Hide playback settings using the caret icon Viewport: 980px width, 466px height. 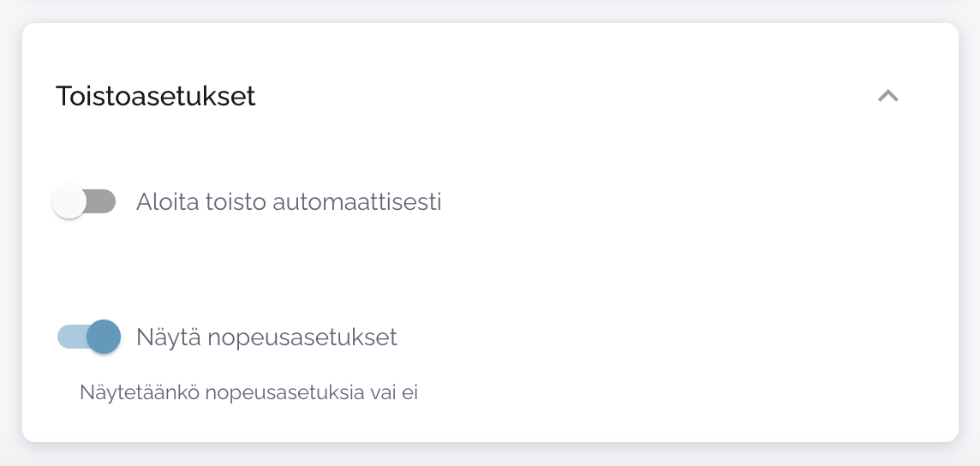888,96
